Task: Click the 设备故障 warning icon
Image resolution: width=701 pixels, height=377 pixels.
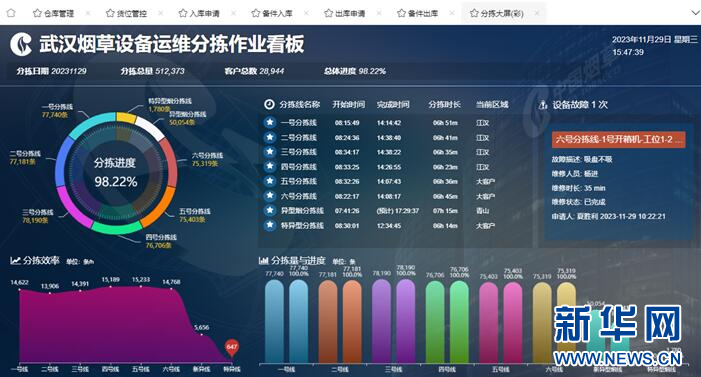Action: click(x=543, y=105)
